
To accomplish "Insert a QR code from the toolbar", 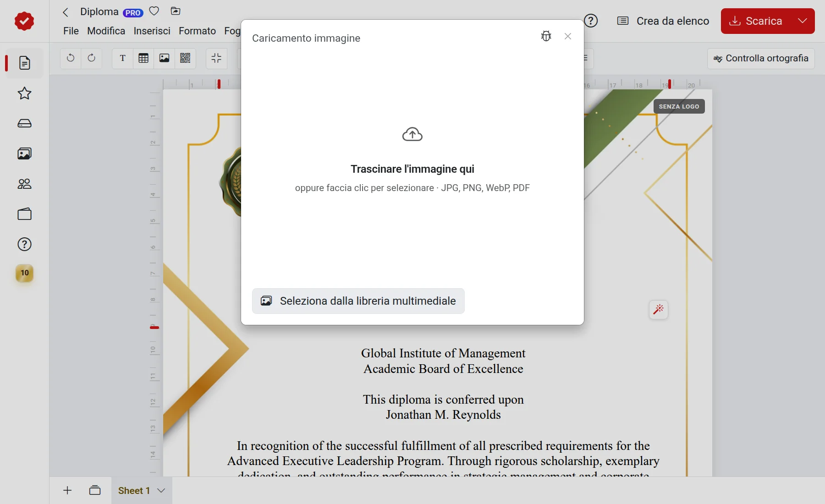I will pos(185,58).
